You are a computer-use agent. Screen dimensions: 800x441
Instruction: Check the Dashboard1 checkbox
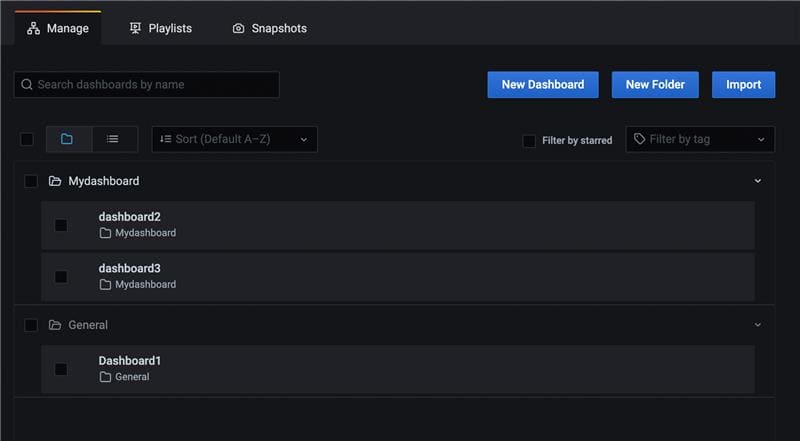[x=61, y=369]
